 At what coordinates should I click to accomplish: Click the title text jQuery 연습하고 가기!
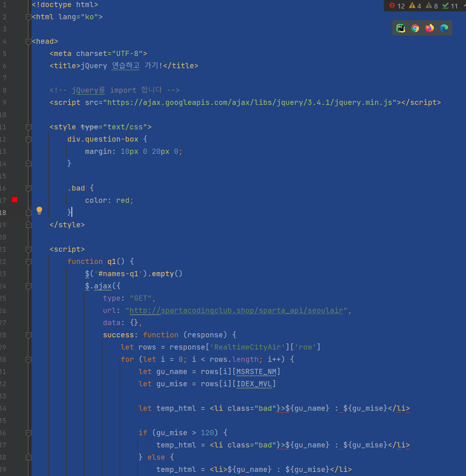click(122, 66)
